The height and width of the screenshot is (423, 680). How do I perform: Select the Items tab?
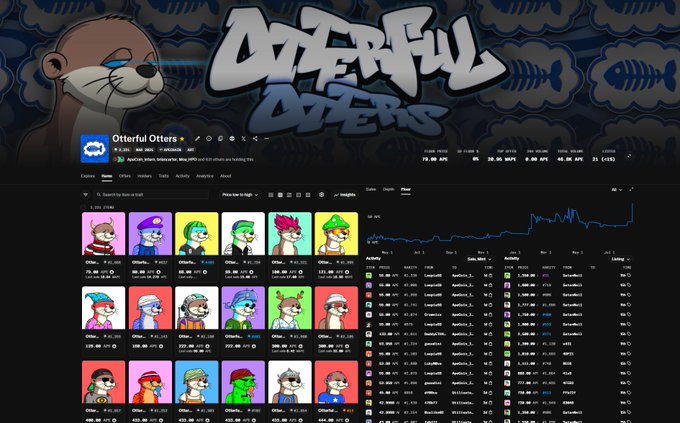pyautogui.click(x=107, y=176)
